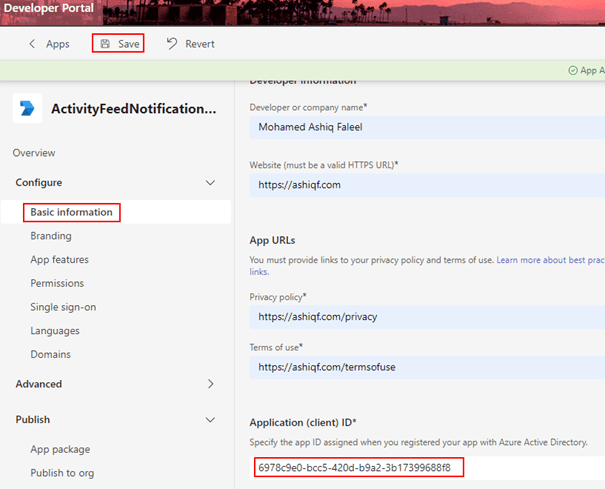
Task: Go to App features
Action: (59, 260)
